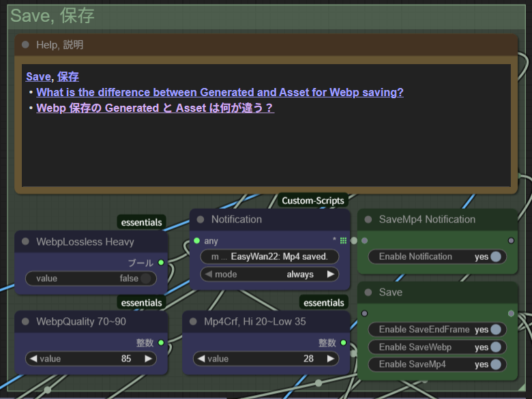This screenshot has width=532, height=399.
Task: Disable the Enable Notification toggle
Action: coord(496,256)
